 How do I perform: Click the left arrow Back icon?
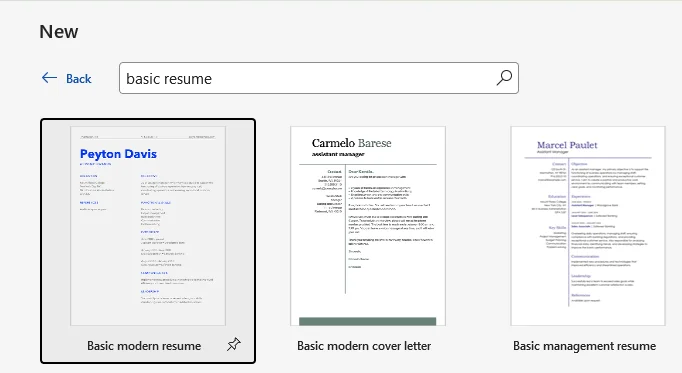[x=49, y=78]
